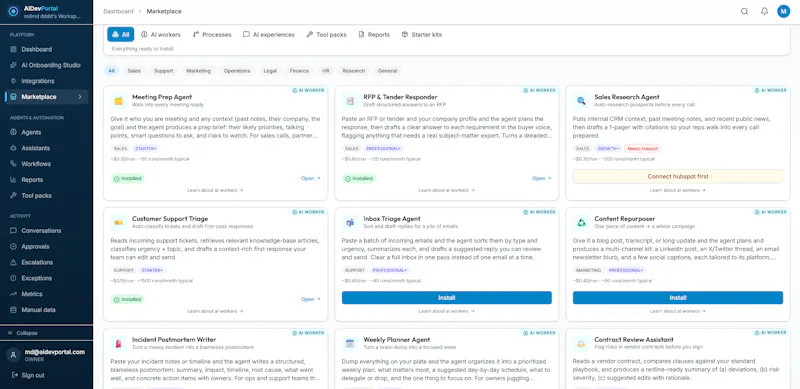The width and height of the screenshot is (800, 389).
Task: Click the Integrations sidebar icon
Action: tap(13, 81)
